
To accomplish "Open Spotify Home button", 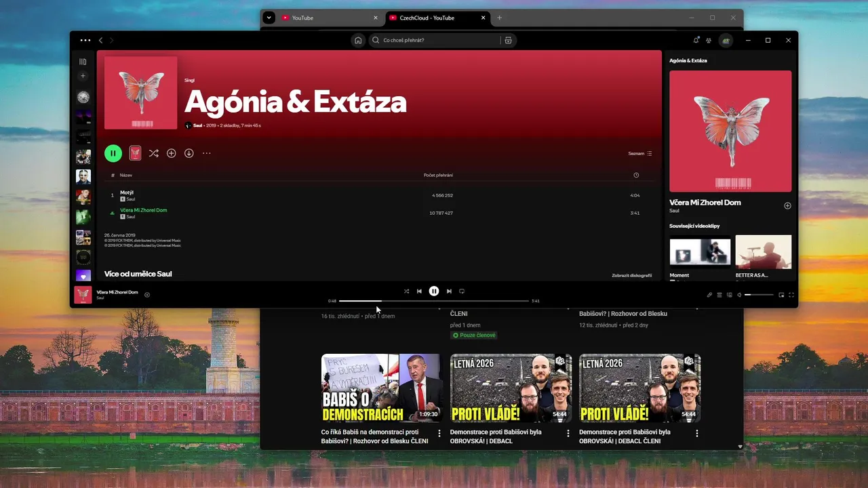I will point(358,41).
